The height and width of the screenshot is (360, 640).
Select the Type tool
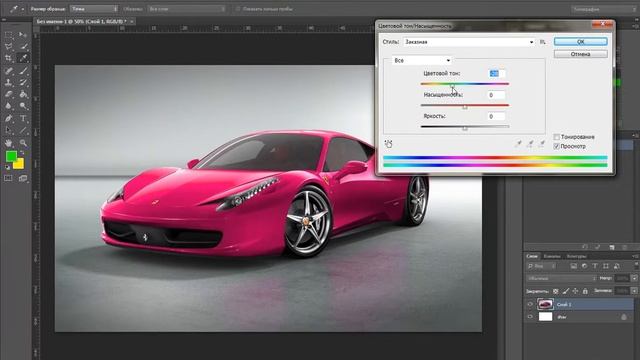pyautogui.click(x=23, y=119)
